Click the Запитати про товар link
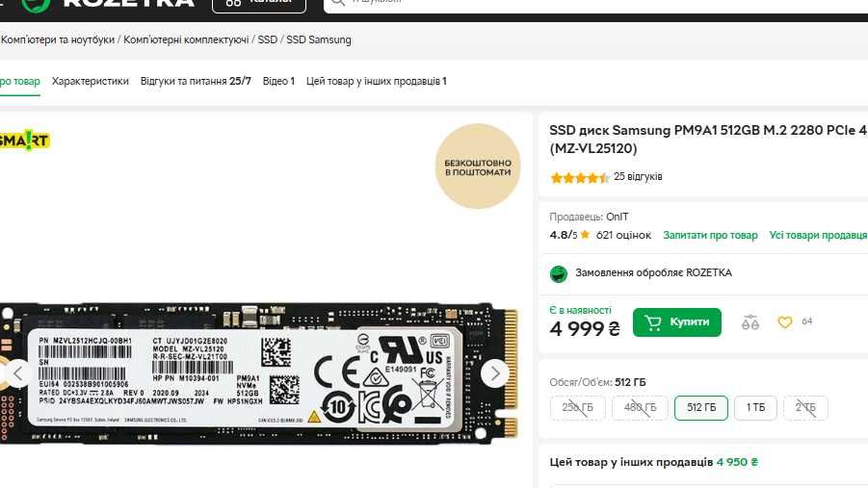The image size is (868, 488). [x=710, y=236]
